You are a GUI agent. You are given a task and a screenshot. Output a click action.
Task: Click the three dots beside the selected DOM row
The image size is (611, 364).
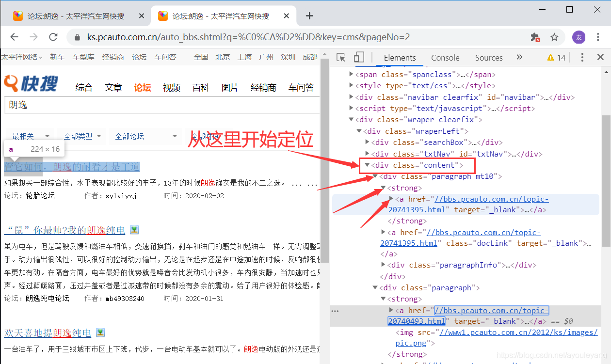tap(335, 311)
